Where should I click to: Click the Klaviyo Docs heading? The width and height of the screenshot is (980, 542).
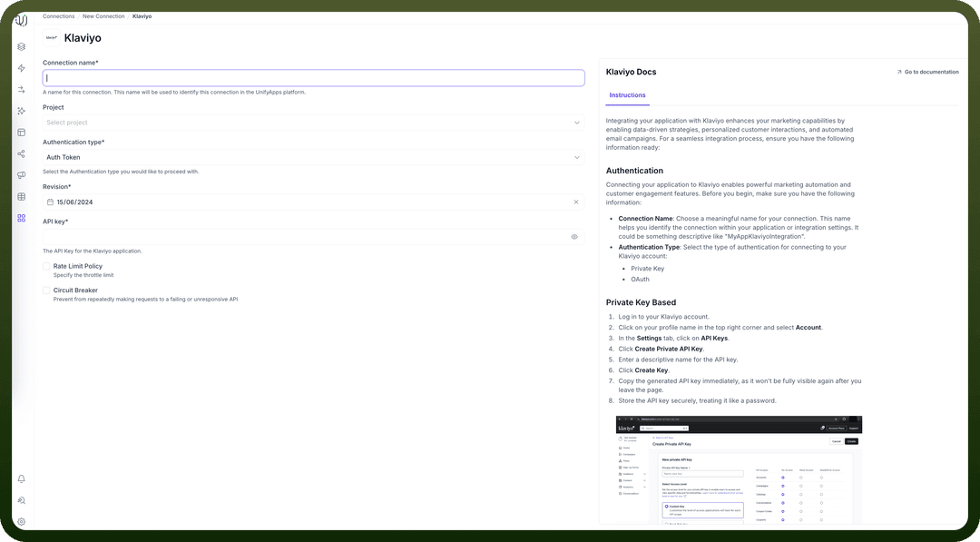tap(632, 72)
